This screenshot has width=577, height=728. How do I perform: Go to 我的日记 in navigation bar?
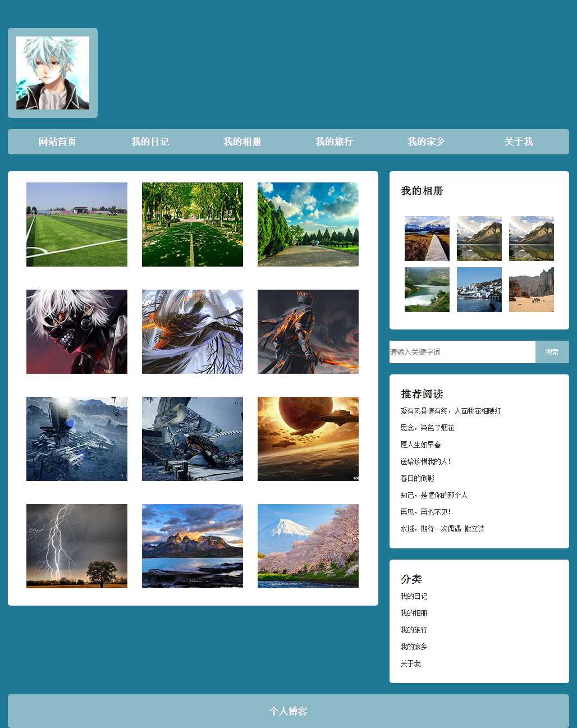coord(150,142)
